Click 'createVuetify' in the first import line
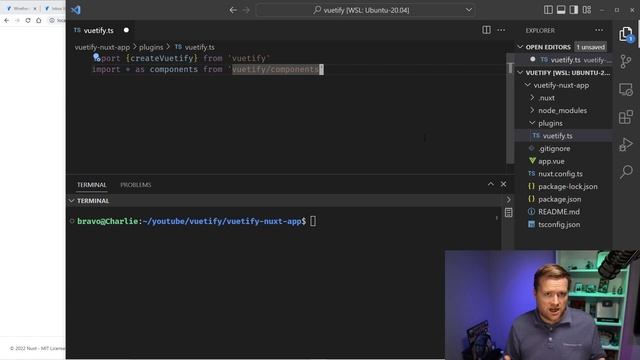Image resolution: width=640 pixels, height=360 pixels. click(162, 58)
